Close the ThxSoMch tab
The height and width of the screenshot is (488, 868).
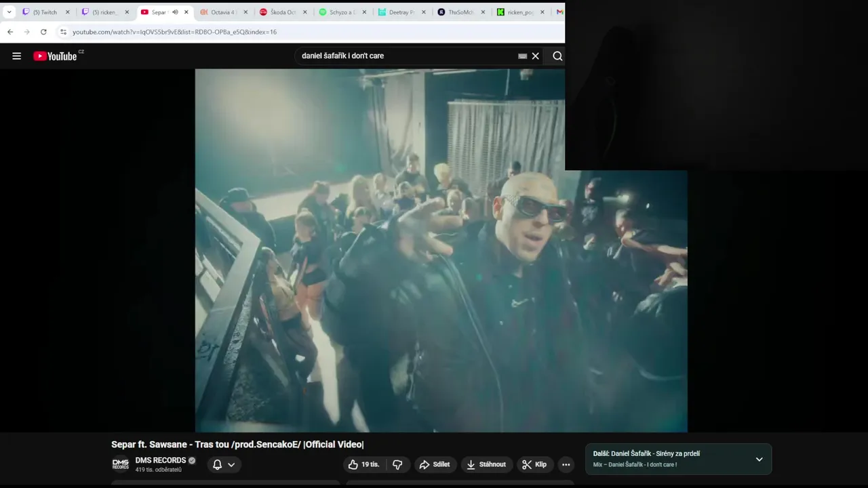pyautogui.click(x=483, y=12)
